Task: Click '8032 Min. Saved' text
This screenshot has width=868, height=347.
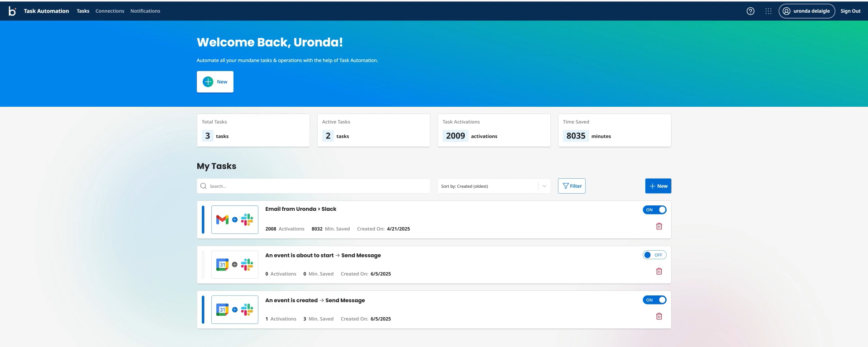Action: click(330, 229)
